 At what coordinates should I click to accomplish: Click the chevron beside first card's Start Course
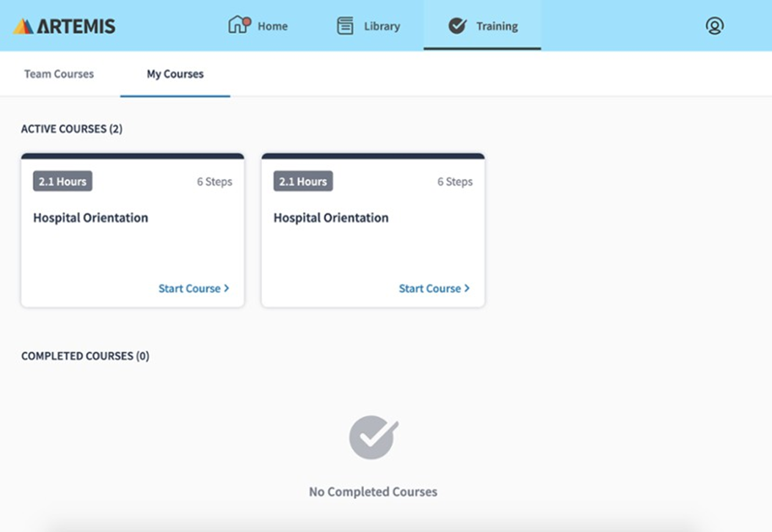point(227,288)
